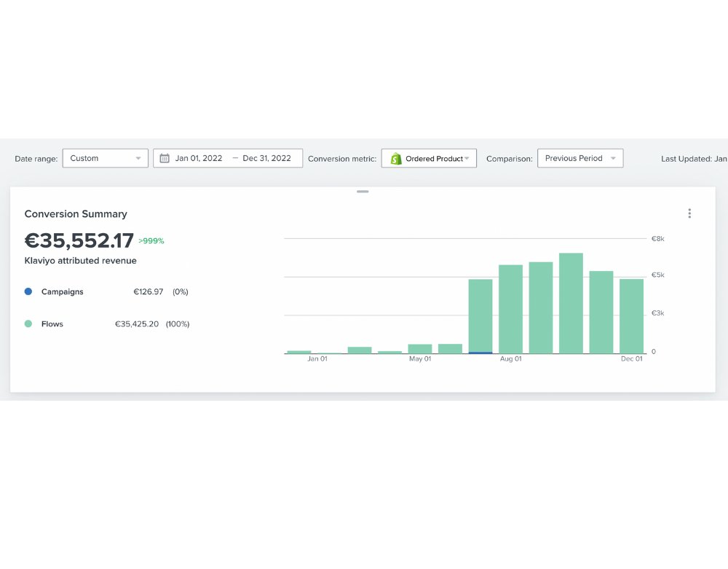Click the May 01 axis label
The image size is (728, 569).
(420, 358)
